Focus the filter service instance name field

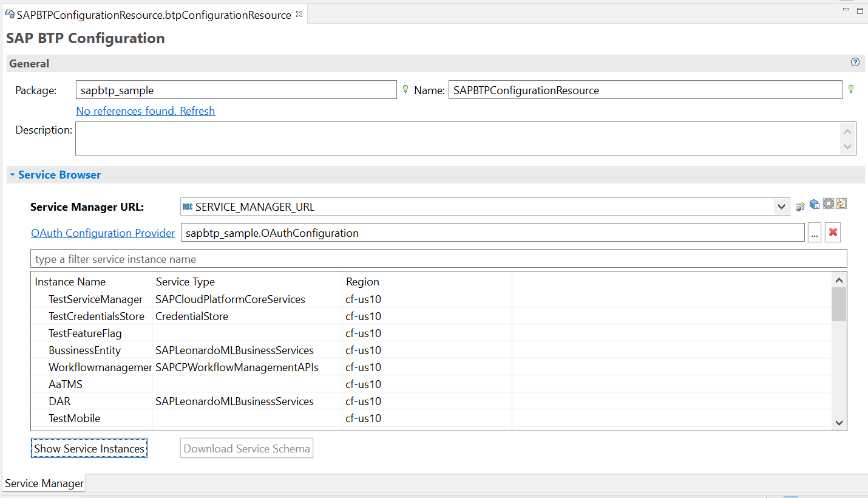(x=437, y=259)
